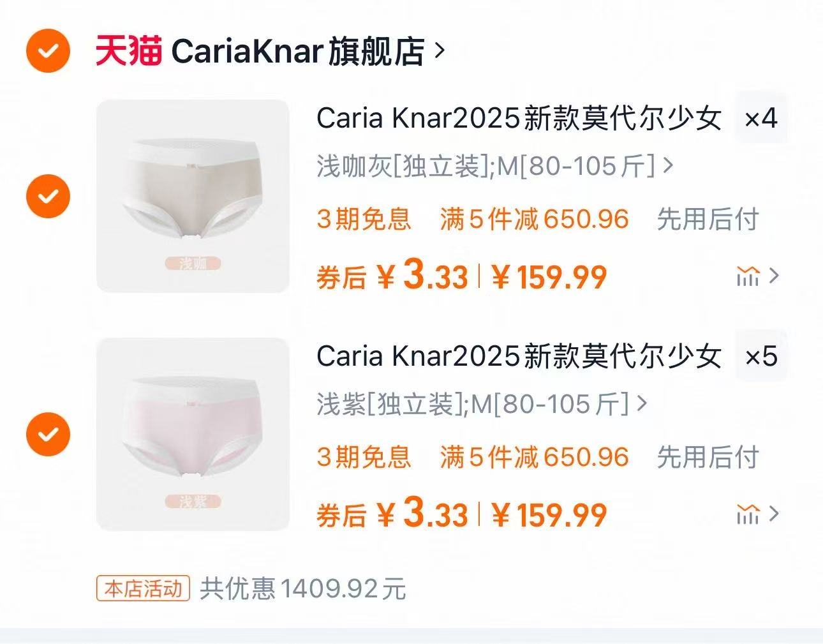Screen dimensions: 823x644
Task: Click the chevron next to CariaKnar旗舰店
Action: 439,50
